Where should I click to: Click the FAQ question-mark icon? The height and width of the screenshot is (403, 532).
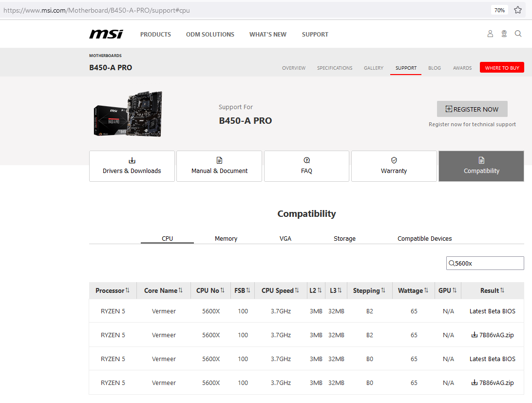[307, 160]
